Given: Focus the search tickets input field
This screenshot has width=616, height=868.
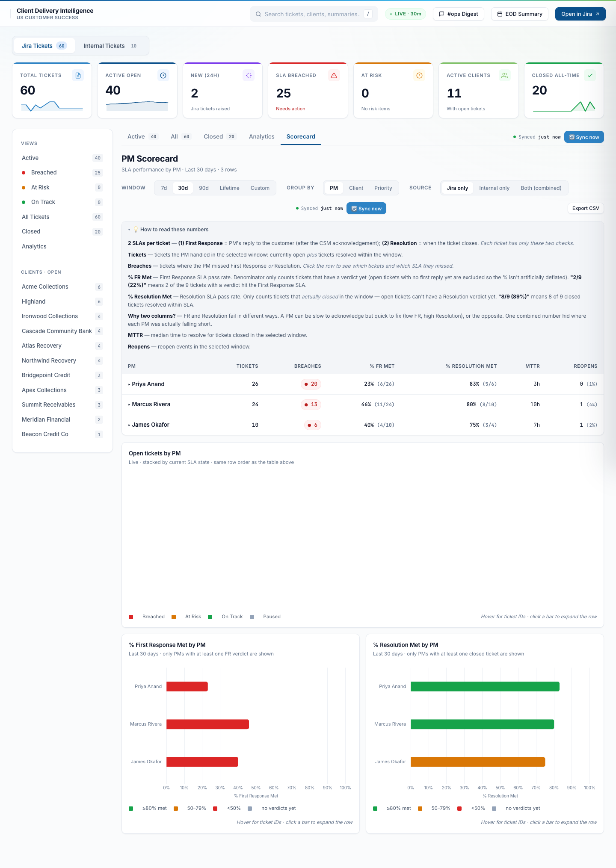Looking at the screenshot, I should (x=314, y=14).
